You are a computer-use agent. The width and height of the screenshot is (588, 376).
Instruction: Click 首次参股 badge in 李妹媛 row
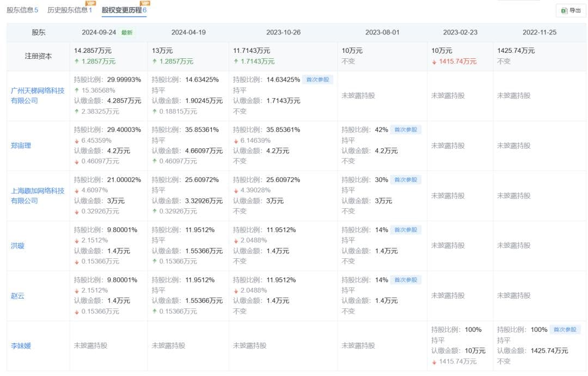click(565, 330)
